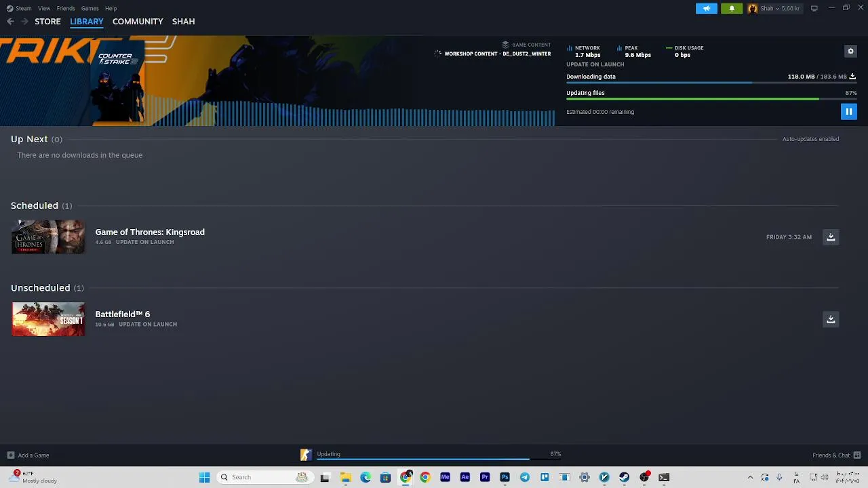Open the Game of Thrones: Kingsroad thumbnail
868x488 pixels.
coord(48,237)
